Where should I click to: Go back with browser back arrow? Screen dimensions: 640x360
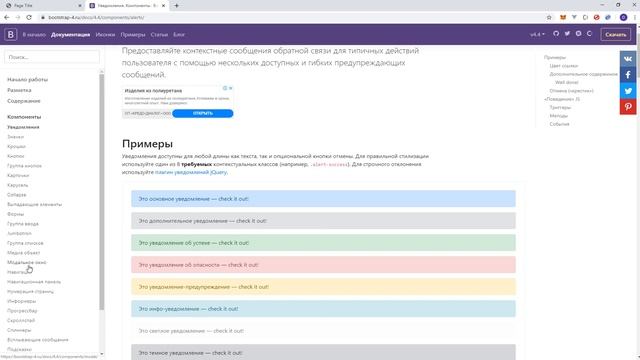tap(7, 17)
